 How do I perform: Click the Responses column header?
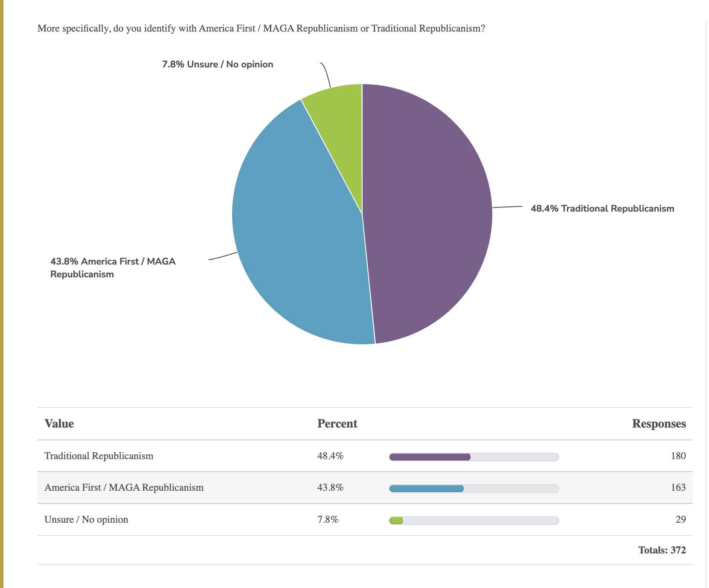click(x=659, y=424)
